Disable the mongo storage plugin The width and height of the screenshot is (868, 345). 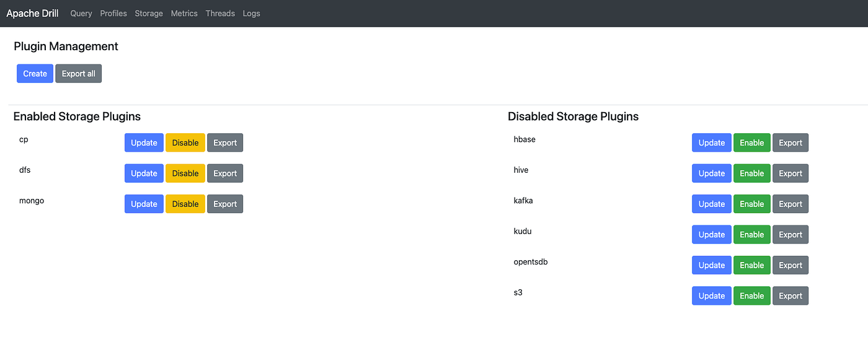(x=185, y=204)
